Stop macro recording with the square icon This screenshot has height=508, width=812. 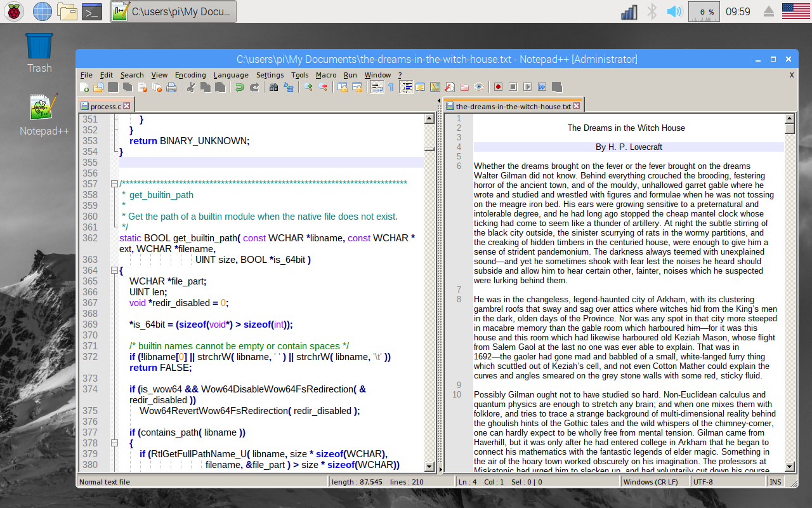513,87
